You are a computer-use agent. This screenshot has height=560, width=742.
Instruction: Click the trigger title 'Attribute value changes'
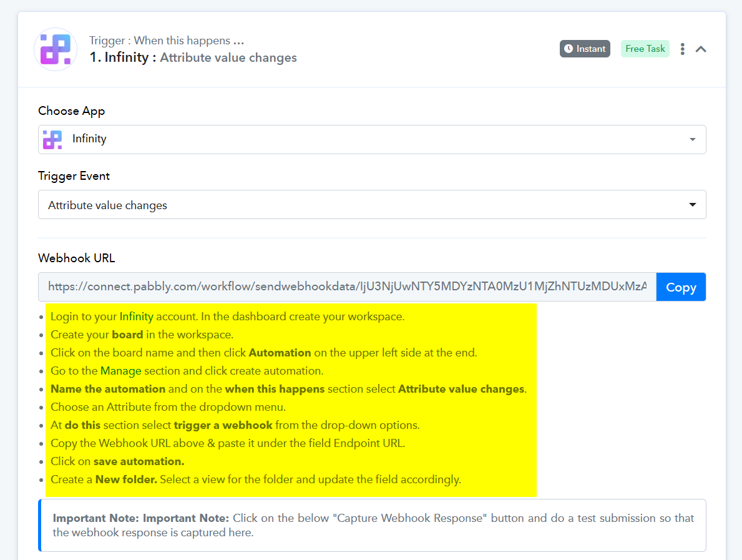pos(228,58)
